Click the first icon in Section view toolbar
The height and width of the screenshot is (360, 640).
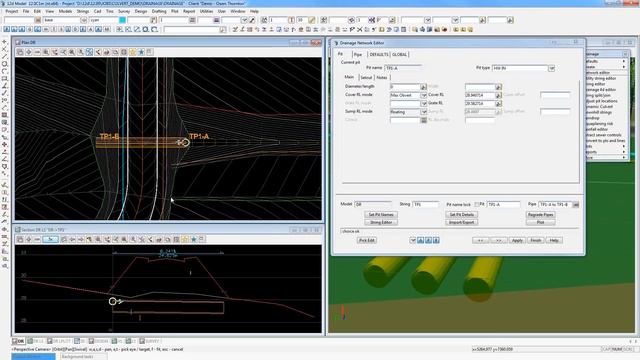[20, 239]
